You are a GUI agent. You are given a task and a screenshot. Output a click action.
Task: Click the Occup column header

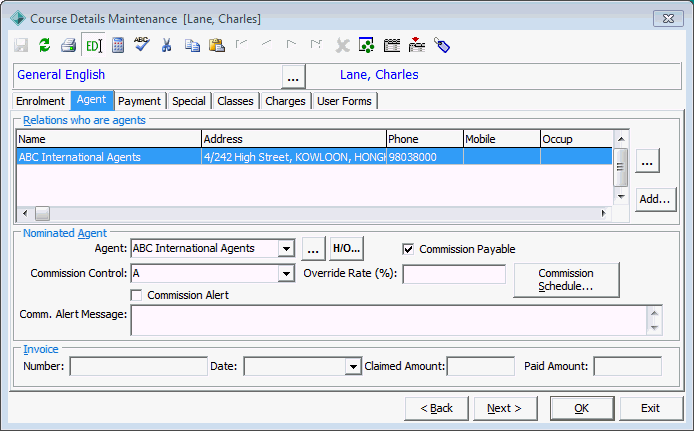click(577, 139)
